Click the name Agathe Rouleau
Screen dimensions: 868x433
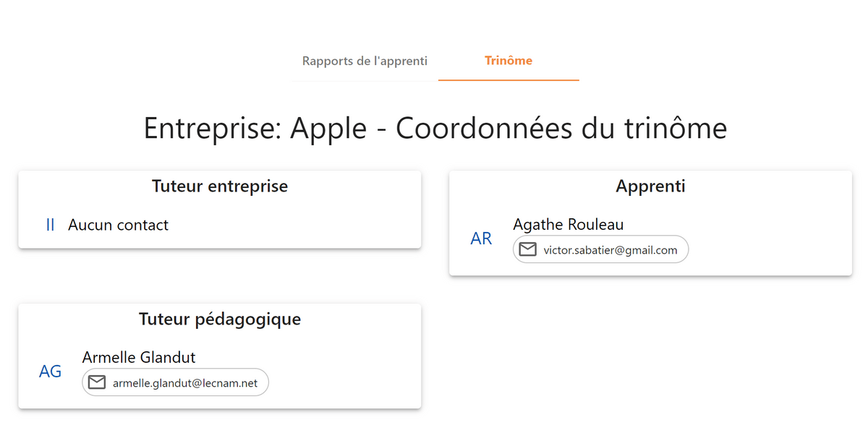pos(568,224)
